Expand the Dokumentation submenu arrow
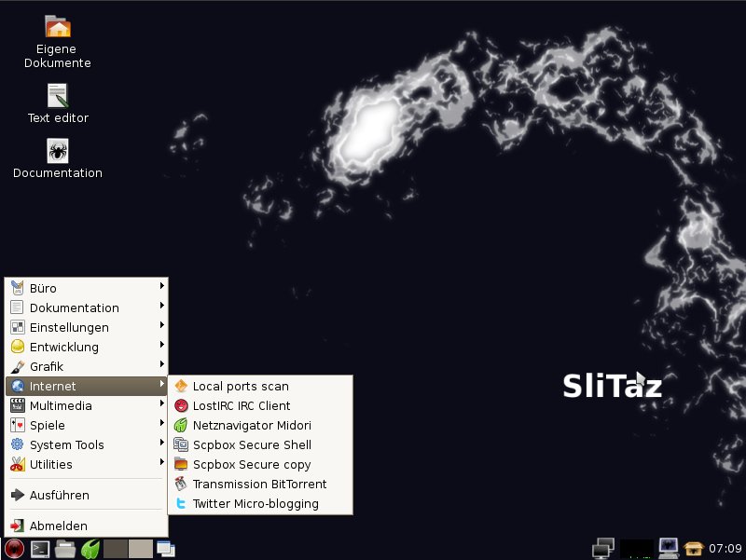Screen dimensions: 746x560 (161, 306)
